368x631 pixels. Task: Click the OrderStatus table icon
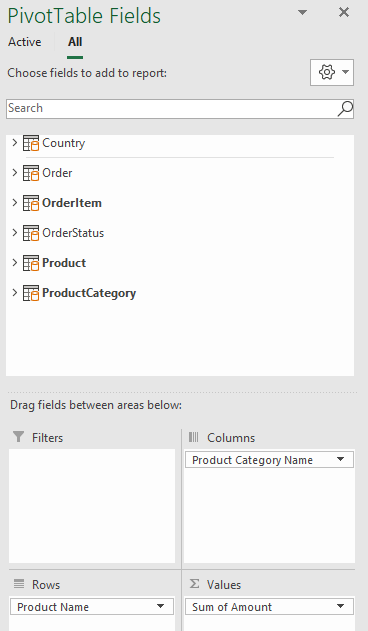(31, 233)
